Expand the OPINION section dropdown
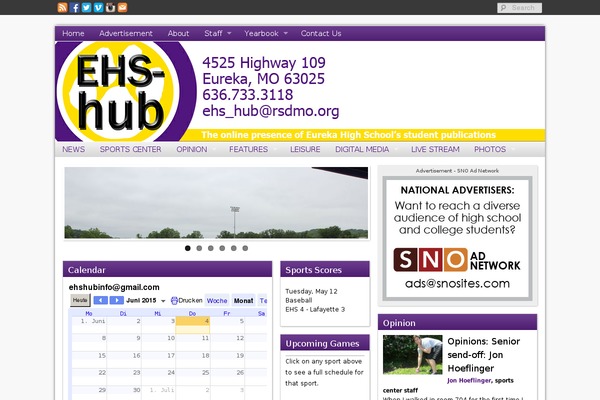This screenshot has width=600, height=400. (x=196, y=149)
